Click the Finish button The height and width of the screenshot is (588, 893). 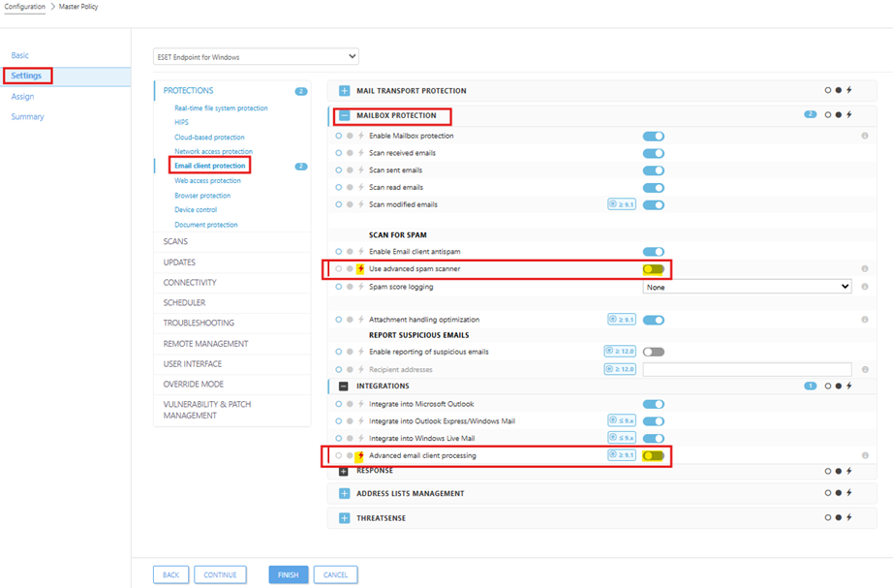coord(289,574)
